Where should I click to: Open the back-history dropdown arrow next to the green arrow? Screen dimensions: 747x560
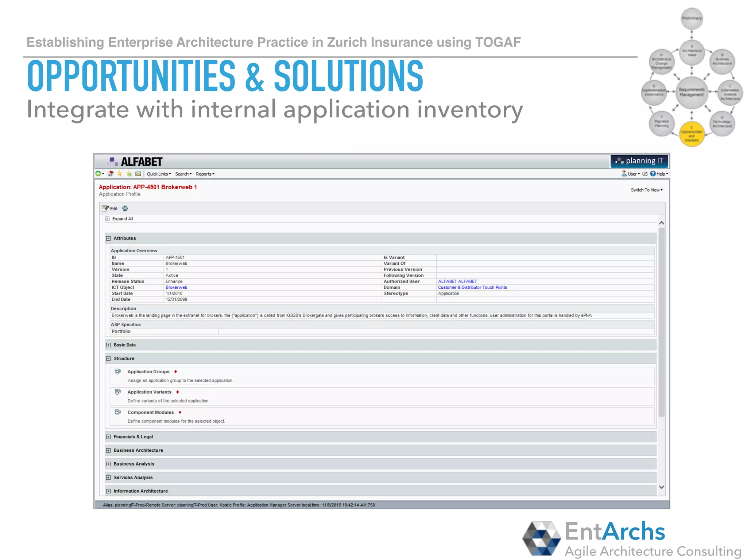point(103,174)
